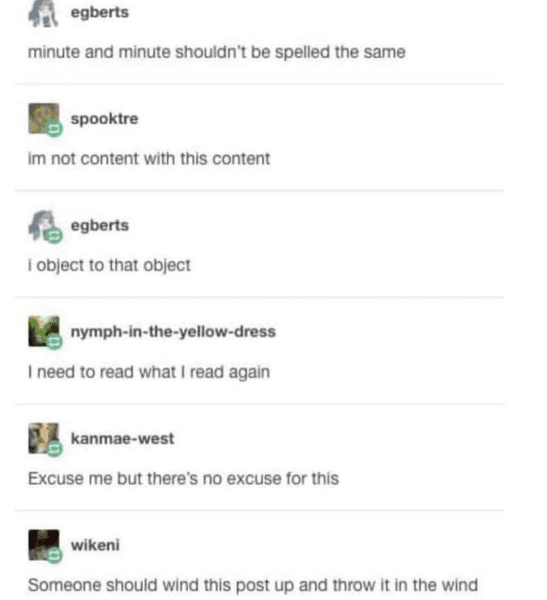Click kanmae-west avatar picture
The height and width of the screenshot is (600, 547).
pos(44,438)
